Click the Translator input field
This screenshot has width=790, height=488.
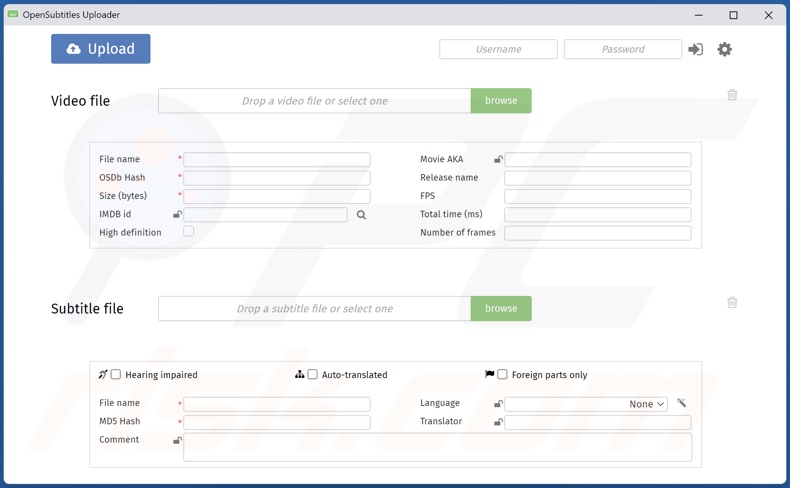pos(598,422)
